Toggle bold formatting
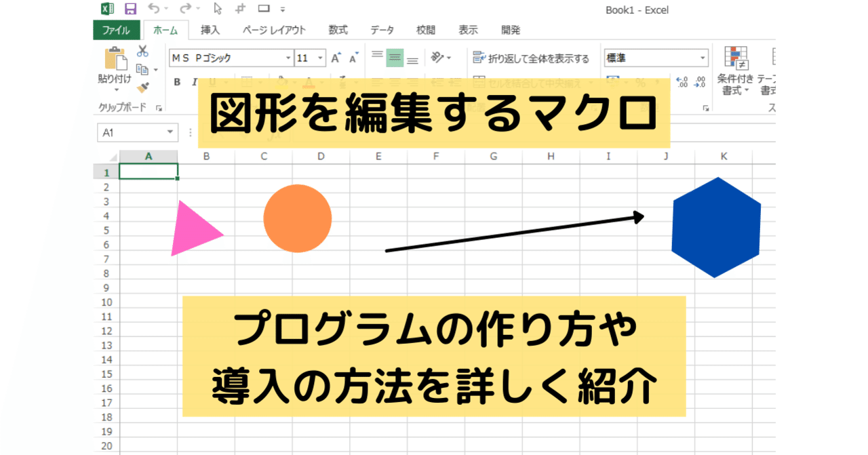 coord(176,81)
